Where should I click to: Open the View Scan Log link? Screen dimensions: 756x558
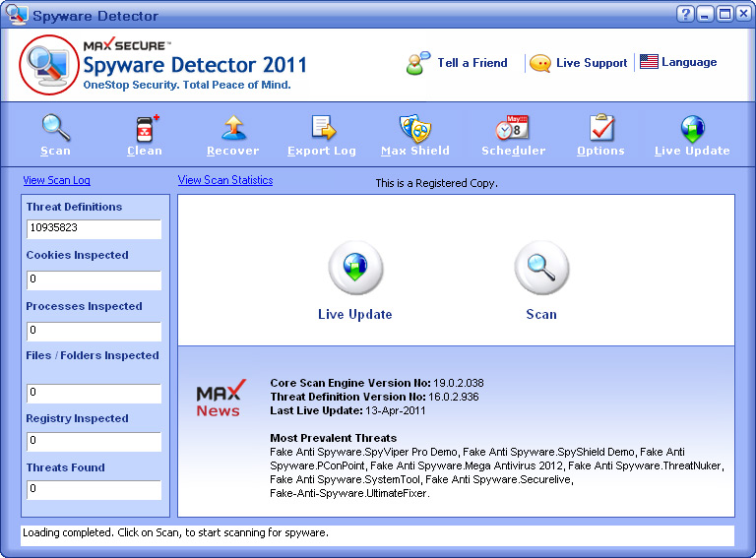[x=57, y=180]
